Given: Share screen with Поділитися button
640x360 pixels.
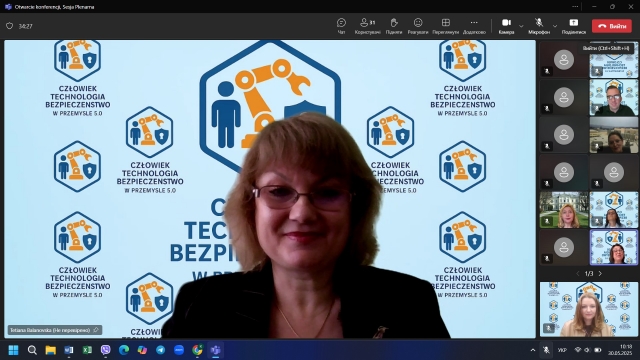Looking at the screenshot, I should [x=573, y=26].
